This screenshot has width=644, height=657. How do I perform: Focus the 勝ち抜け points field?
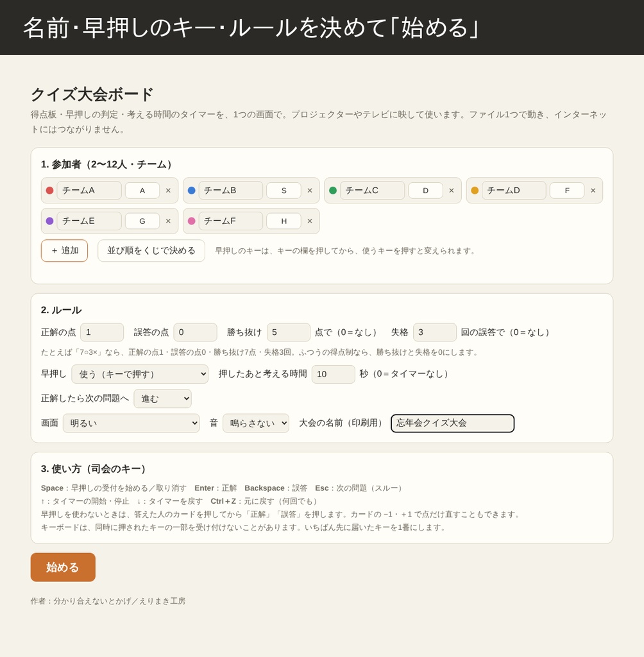[289, 332]
